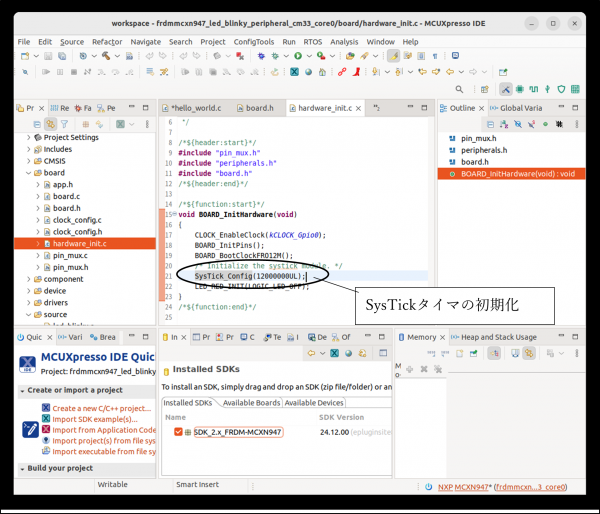Switch to Global Variables tab
The width and height of the screenshot is (600, 514).
(x=516, y=108)
